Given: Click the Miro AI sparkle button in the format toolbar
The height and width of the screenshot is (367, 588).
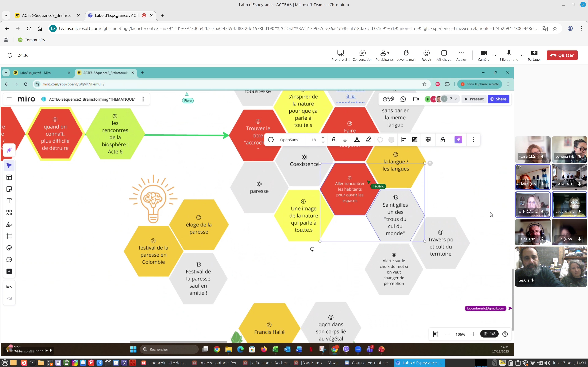Looking at the screenshot, I should click(x=458, y=140).
